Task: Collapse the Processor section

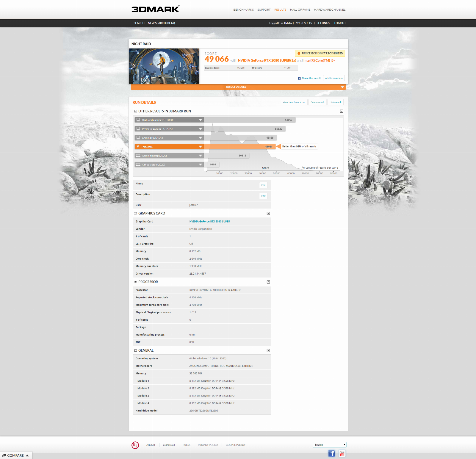Action: click(x=268, y=282)
